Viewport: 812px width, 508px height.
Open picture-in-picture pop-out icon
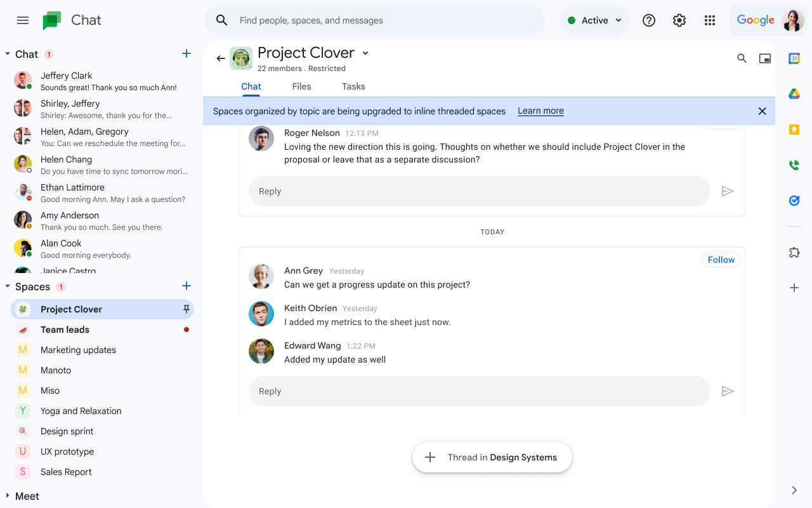click(x=765, y=58)
